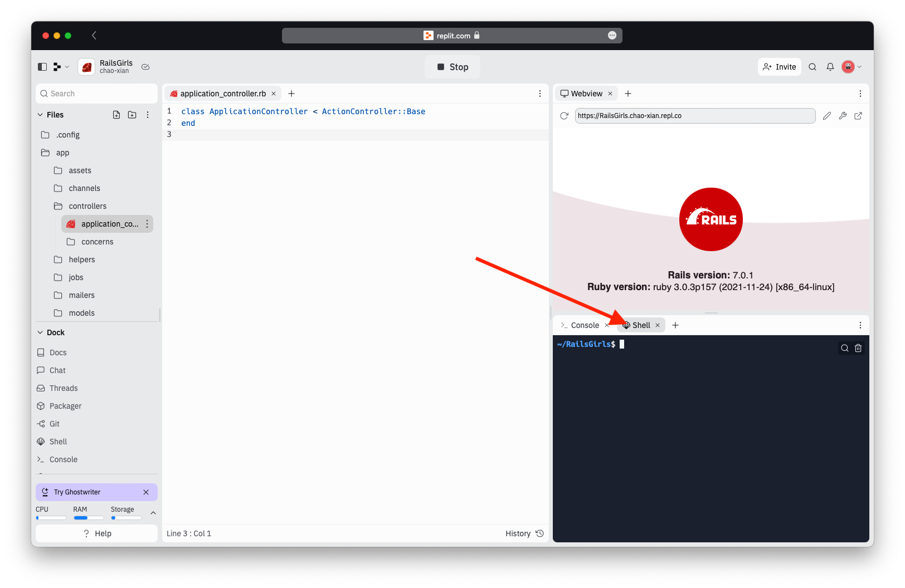This screenshot has height=588, width=905.
Task: Refresh the Webview page
Action: tap(564, 116)
